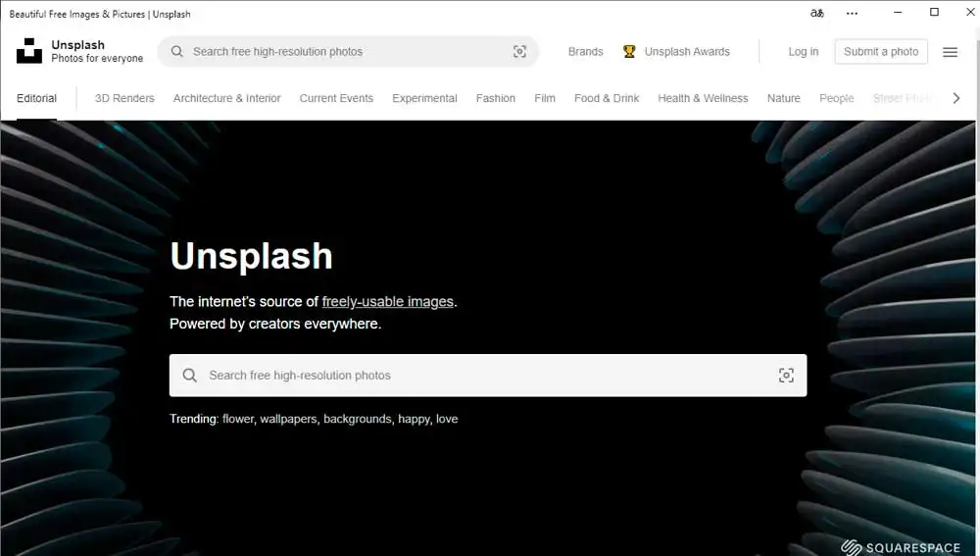Screen dimensions: 980x556
Task: Click the hero search magnifier icon
Action: [x=189, y=376]
